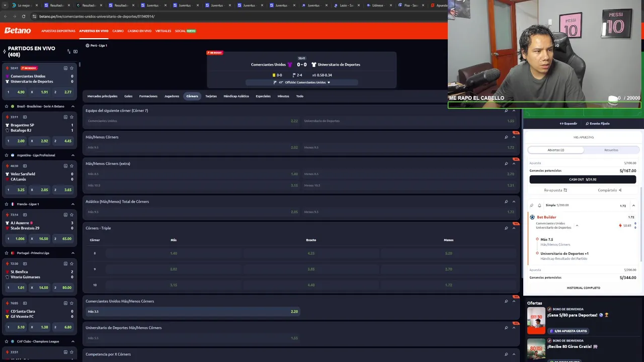This screenshot has height=362, width=644.
Task: Open Mercados principales tab
Action: 102,96
